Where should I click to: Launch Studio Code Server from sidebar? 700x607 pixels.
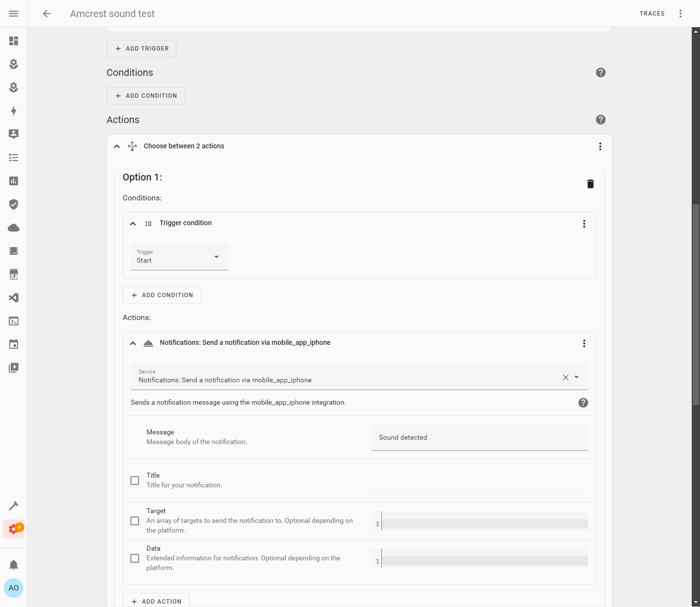click(13, 298)
